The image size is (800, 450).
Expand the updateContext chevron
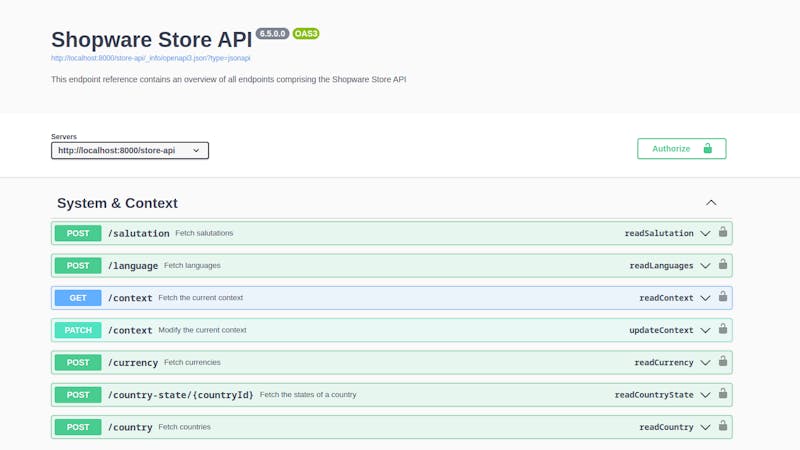point(705,331)
